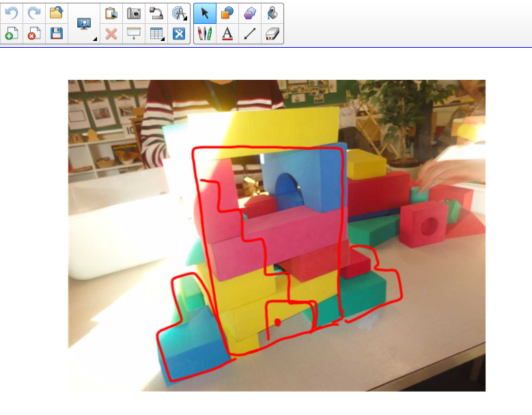Click the red X delete icon

tap(111, 33)
